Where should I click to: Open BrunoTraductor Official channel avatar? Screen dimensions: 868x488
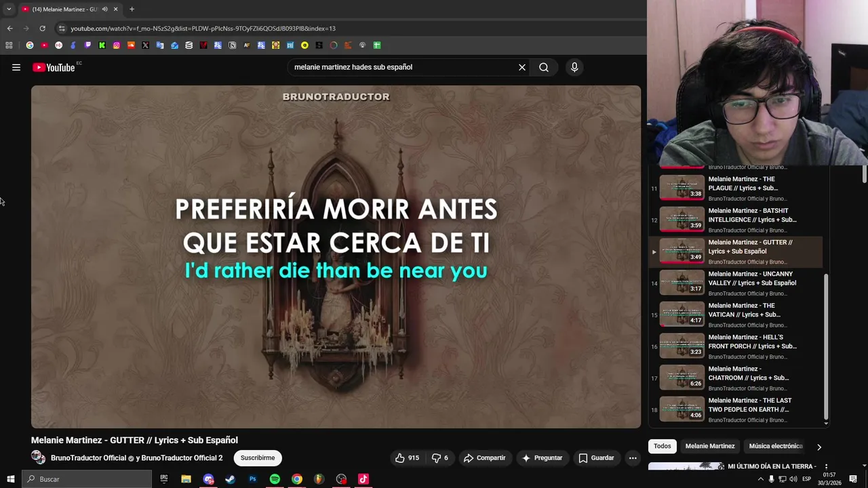pyautogui.click(x=38, y=457)
